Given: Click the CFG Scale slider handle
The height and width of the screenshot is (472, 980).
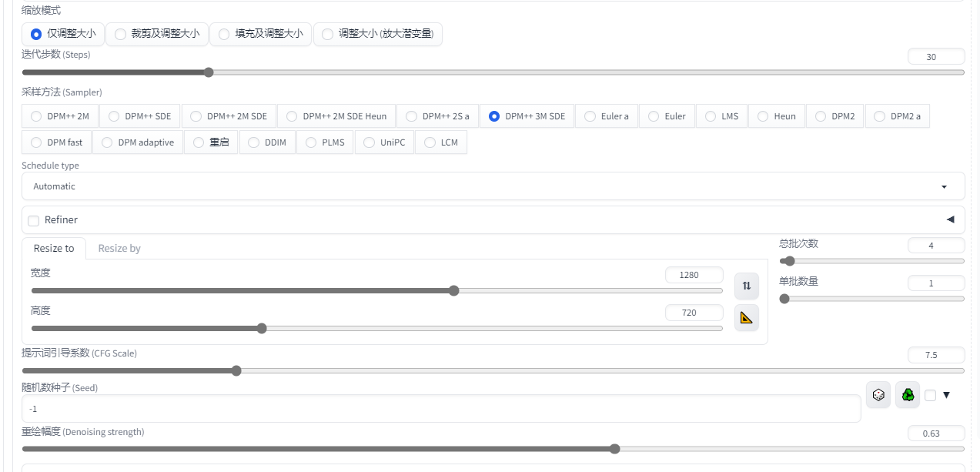Looking at the screenshot, I should [x=236, y=371].
